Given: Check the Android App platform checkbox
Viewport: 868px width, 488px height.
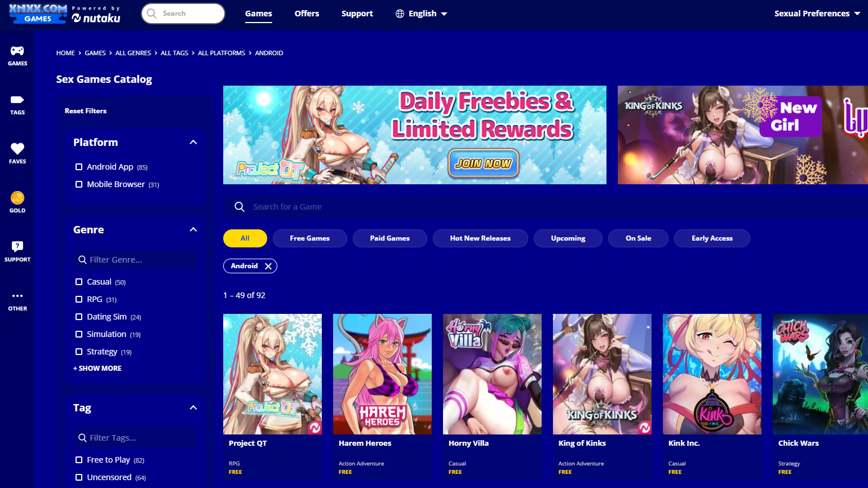Looking at the screenshot, I should pyautogui.click(x=79, y=167).
